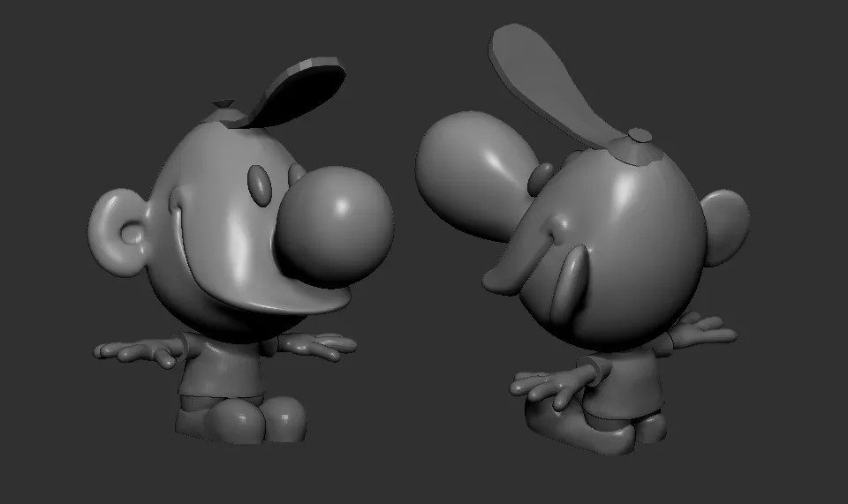Click the left model's oval eye
848x504 pixels.
(x=260, y=185)
